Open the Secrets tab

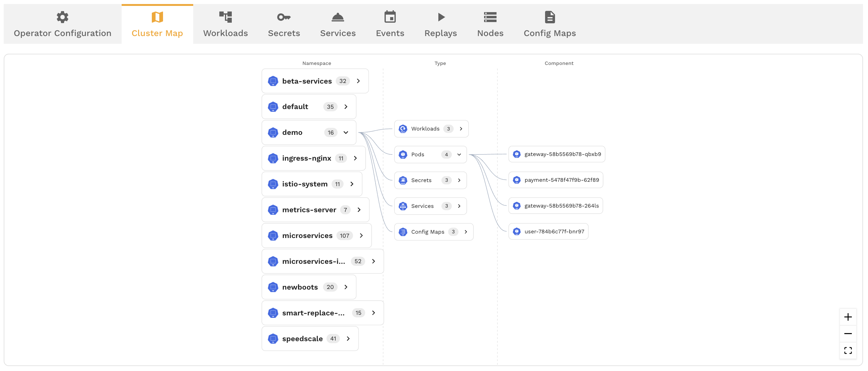pyautogui.click(x=284, y=33)
